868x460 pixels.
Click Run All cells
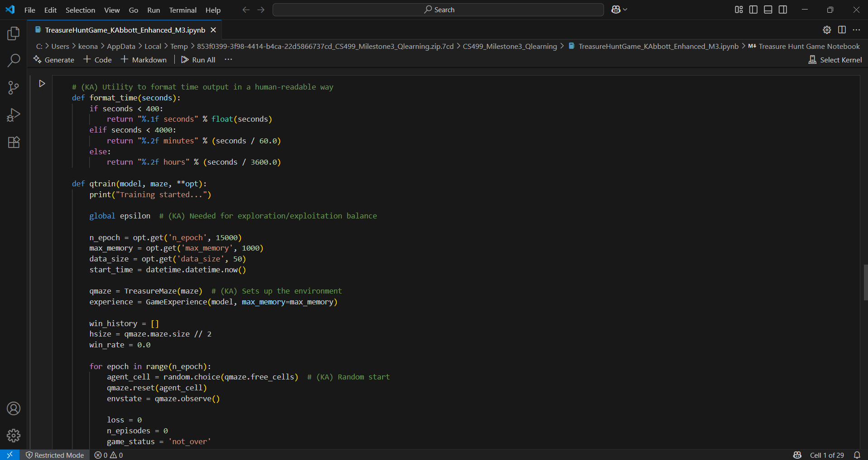click(x=198, y=60)
